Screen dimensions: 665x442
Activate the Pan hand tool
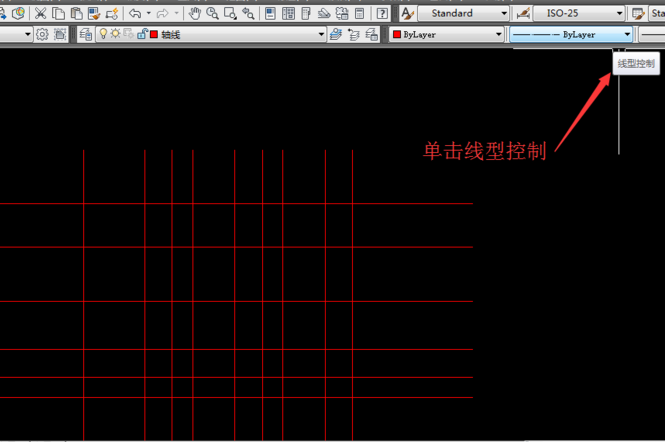pyautogui.click(x=195, y=14)
